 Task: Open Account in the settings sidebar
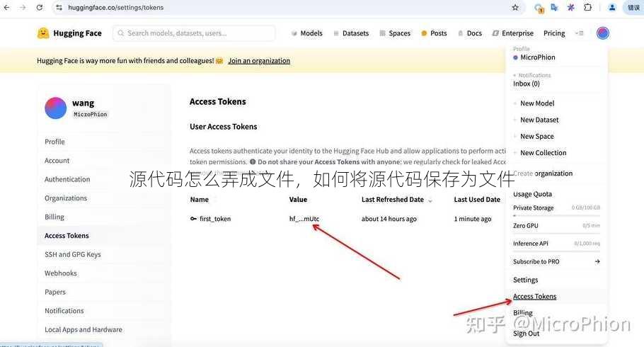(57, 160)
